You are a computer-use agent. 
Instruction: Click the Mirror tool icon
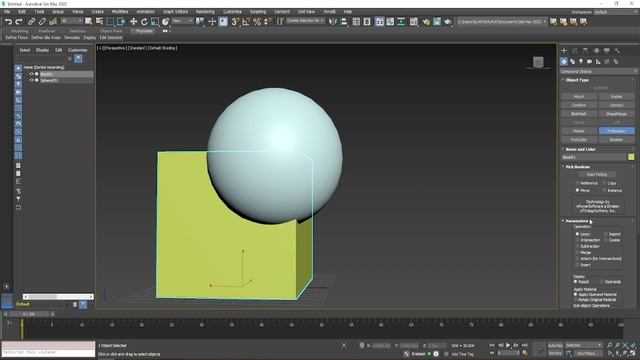point(333,22)
